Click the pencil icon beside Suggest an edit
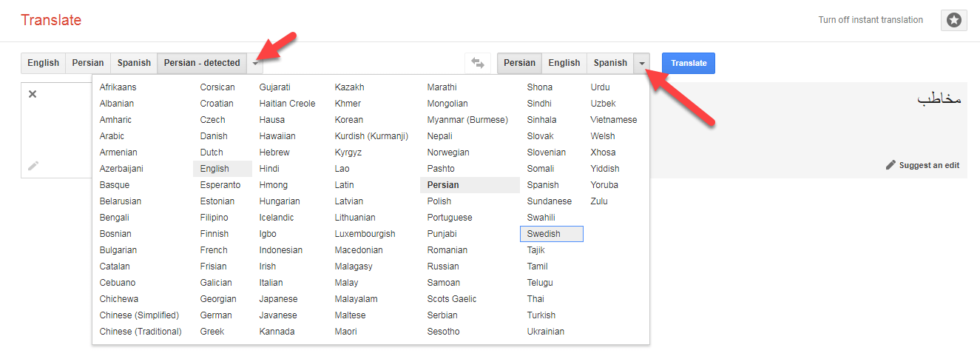Screen dimensions: 980x362 click(891, 165)
